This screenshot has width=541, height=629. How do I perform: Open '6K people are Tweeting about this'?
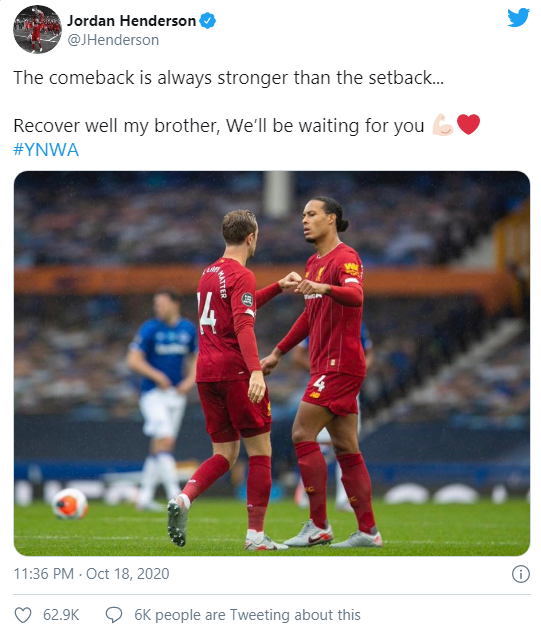(x=247, y=615)
